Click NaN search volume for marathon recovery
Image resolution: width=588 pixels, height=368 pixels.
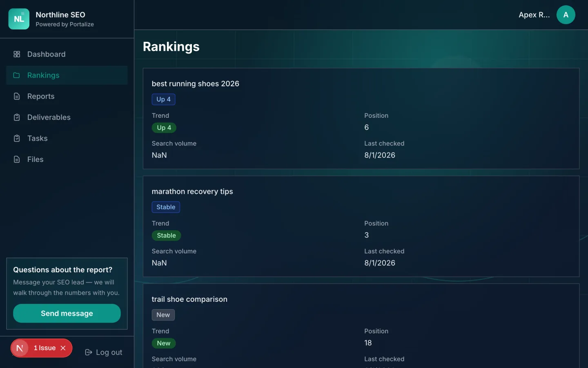pos(159,263)
